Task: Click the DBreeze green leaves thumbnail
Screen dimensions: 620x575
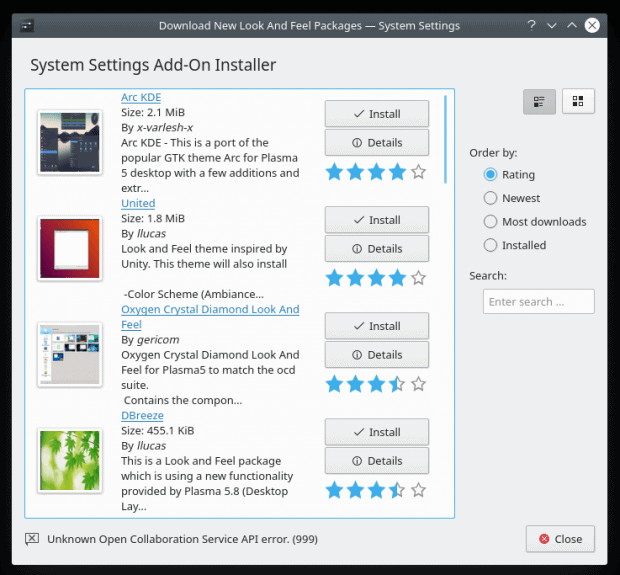Action: click(x=70, y=460)
